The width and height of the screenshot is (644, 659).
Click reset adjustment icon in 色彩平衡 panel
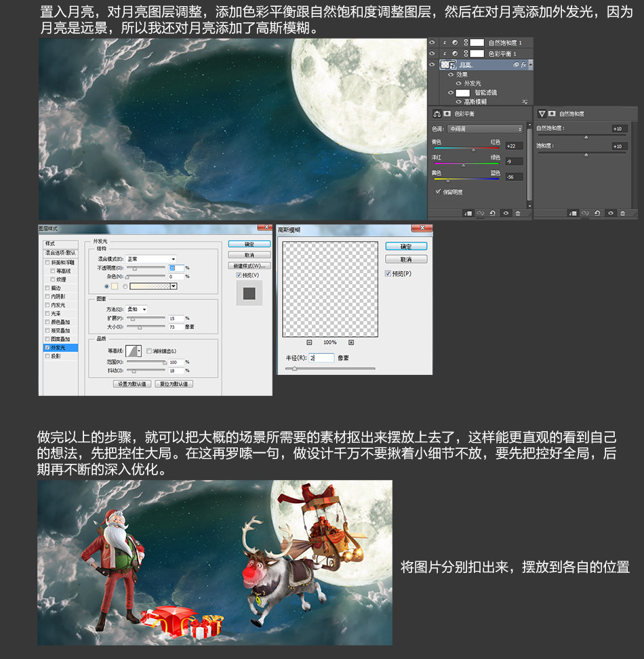[x=492, y=213]
